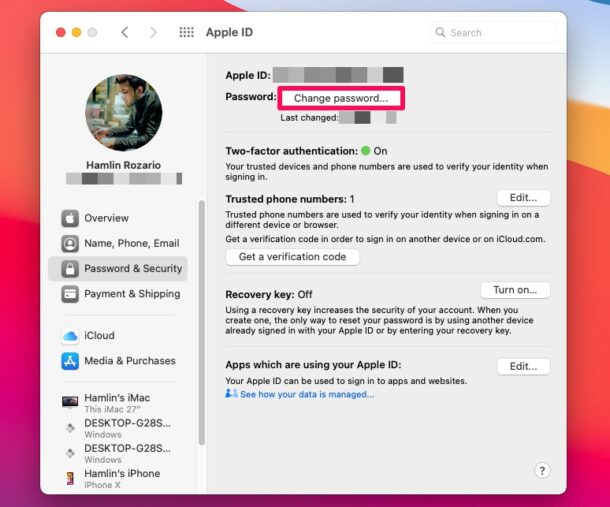
Task: Click the Last changed label
Action: (x=309, y=118)
